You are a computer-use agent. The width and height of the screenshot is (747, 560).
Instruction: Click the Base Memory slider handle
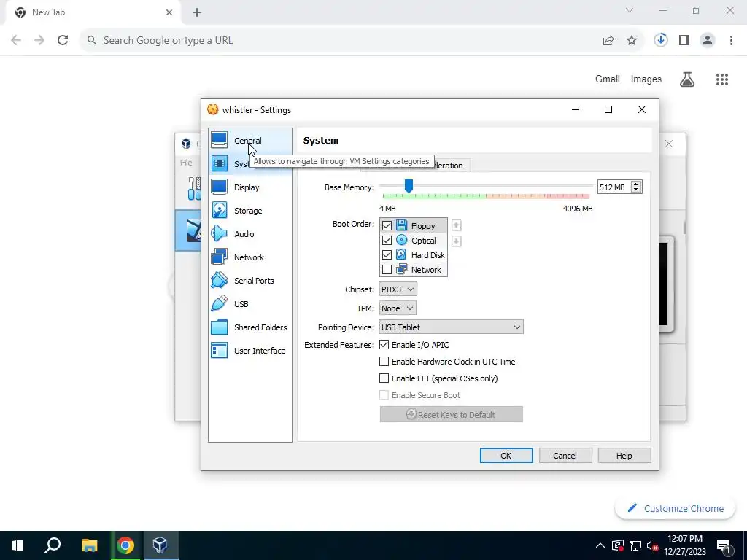tap(409, 186)
